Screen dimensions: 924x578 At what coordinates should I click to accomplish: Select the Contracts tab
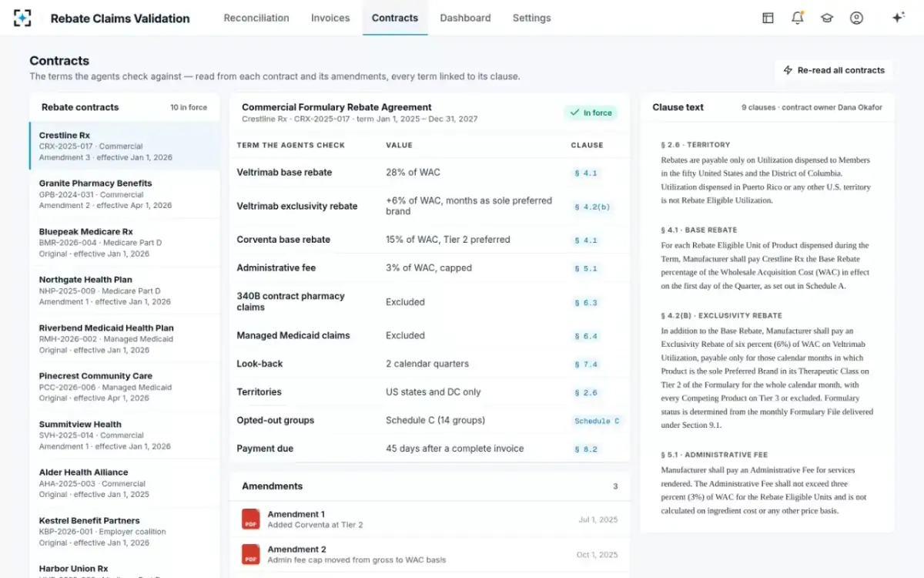pos(395,18)
